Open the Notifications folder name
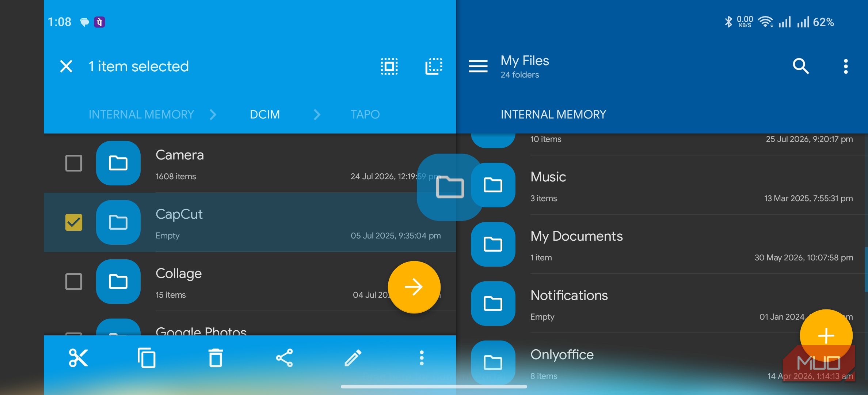Image resolution: width=868 pixels, height=395 pixels. coord(569,295)
